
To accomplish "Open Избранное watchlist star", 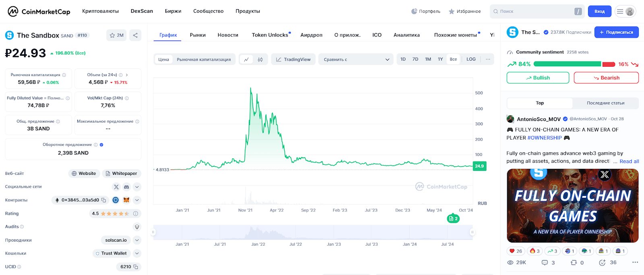I will tap(464, 11).
